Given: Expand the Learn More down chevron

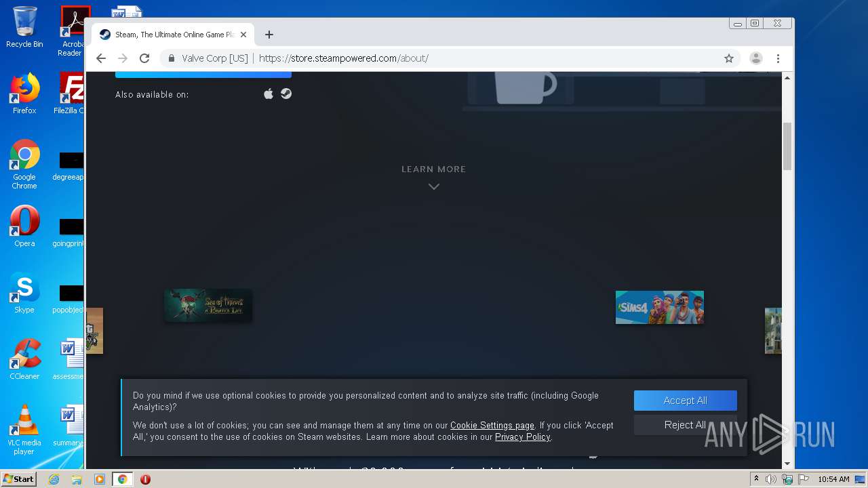Looking at the screenshot, I should point(434,186).
